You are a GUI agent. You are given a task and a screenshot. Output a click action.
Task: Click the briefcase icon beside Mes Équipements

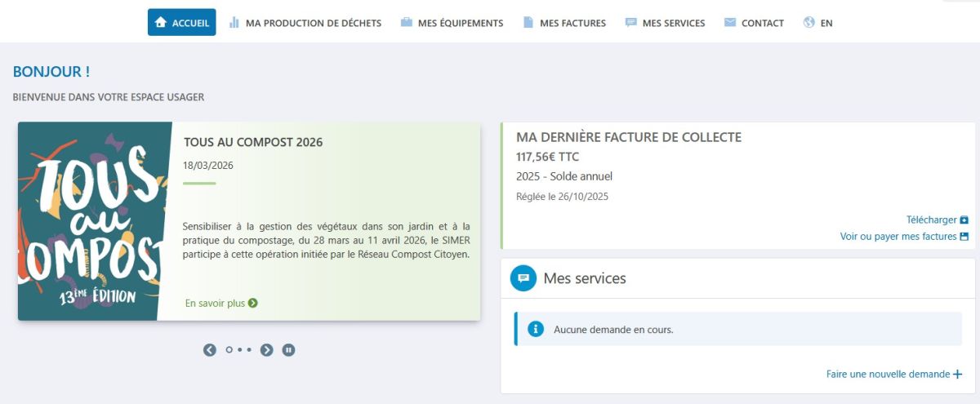[x=407, y=23]
